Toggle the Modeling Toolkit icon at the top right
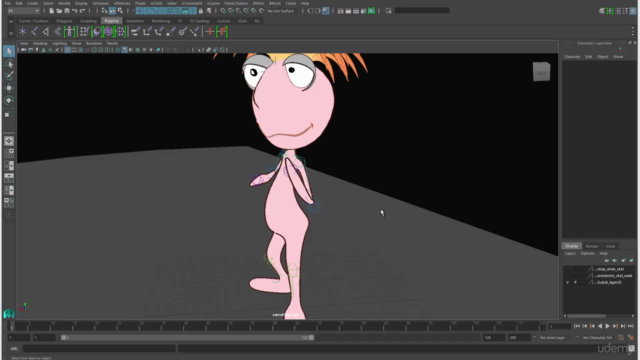Image resolution: width=640 pixels, height=360 pixels. click(x=602, y=11)
